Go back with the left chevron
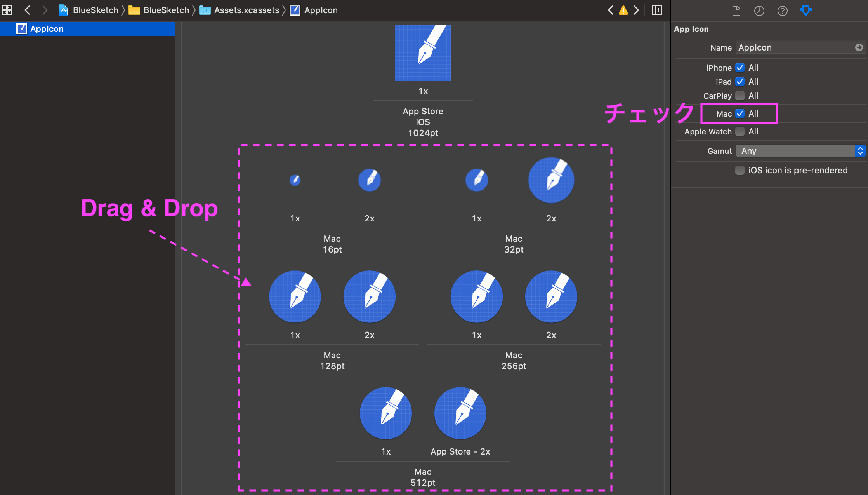This screenshot has height=495, width=868. (27, 10)
